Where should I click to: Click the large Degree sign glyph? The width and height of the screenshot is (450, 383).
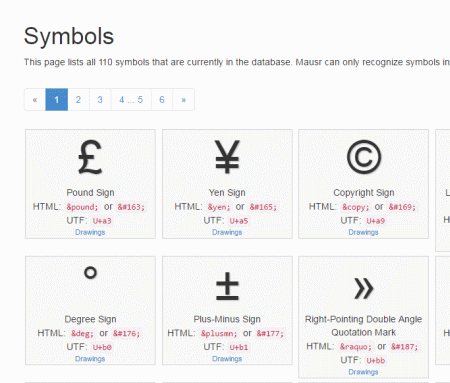(x=90, y=273)
